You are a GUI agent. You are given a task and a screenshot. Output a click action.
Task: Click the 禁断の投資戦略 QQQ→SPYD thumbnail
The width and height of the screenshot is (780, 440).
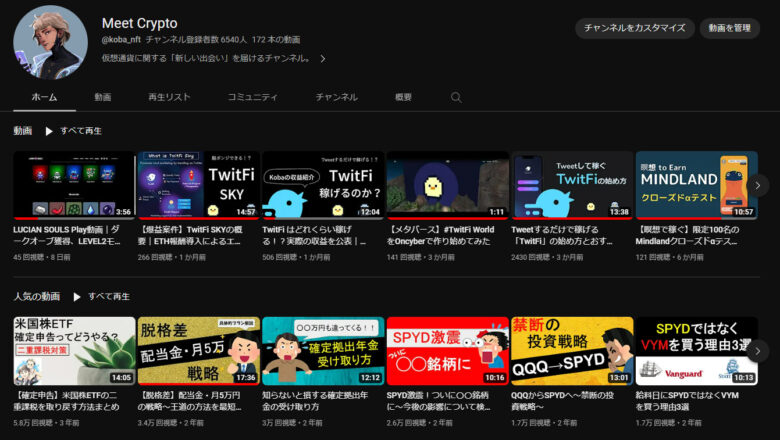point(571,351)
